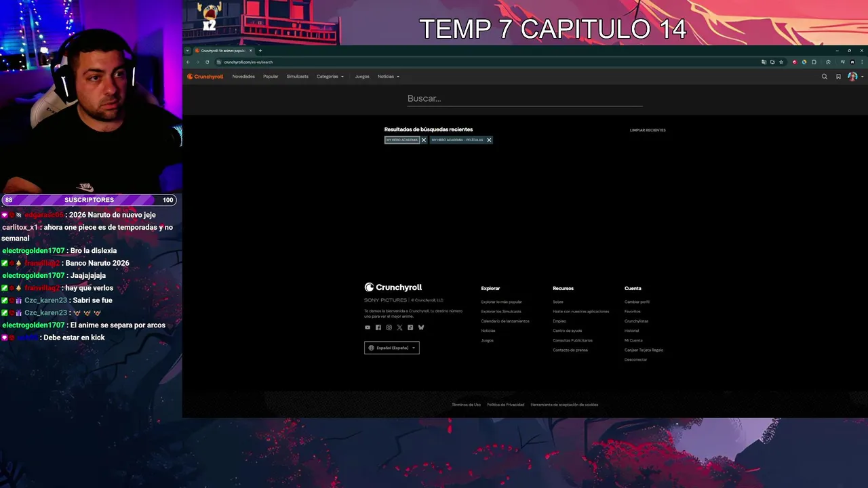Screen dimensions: 868x488
Task: Open the Crunchyroll YouTube footer icon
Action: 368,327
